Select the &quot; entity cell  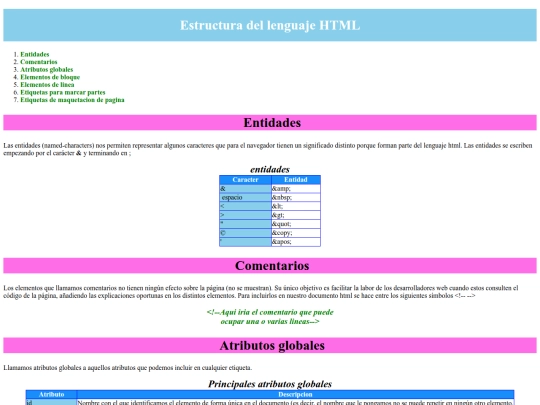click(296, 224)
